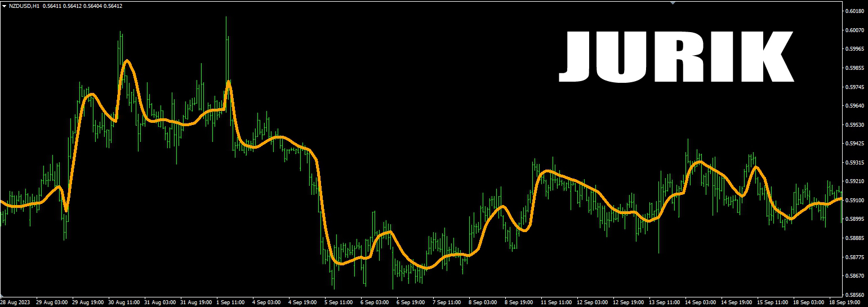Image resolution: width=868 pixels, height=307 pixels.
Task: Click the 13 Sep 11:00 time label
Action: pos(665,302)
